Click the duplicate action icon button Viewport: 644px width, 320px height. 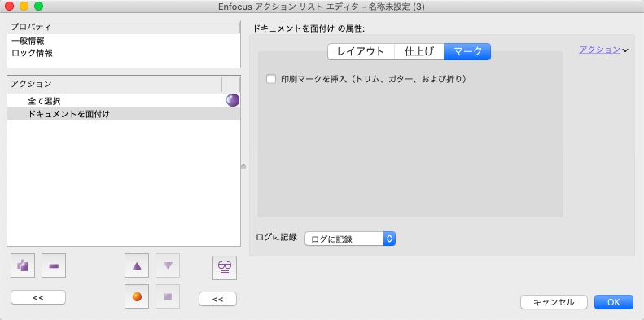(23, 265)
